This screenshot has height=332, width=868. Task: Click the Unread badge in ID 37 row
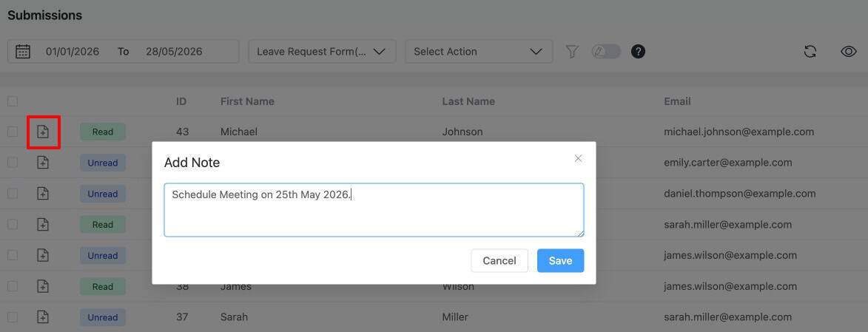click(102, 317)
